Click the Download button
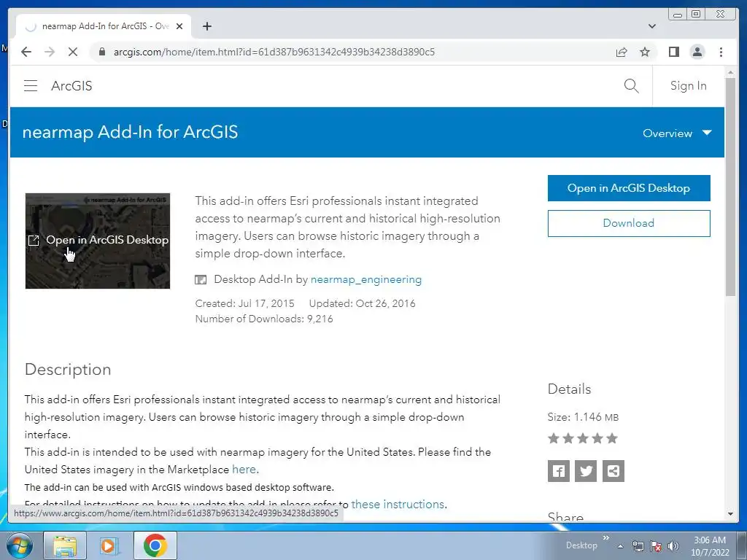The height and width of the screenshot is (560, 747). click(629, 223)
